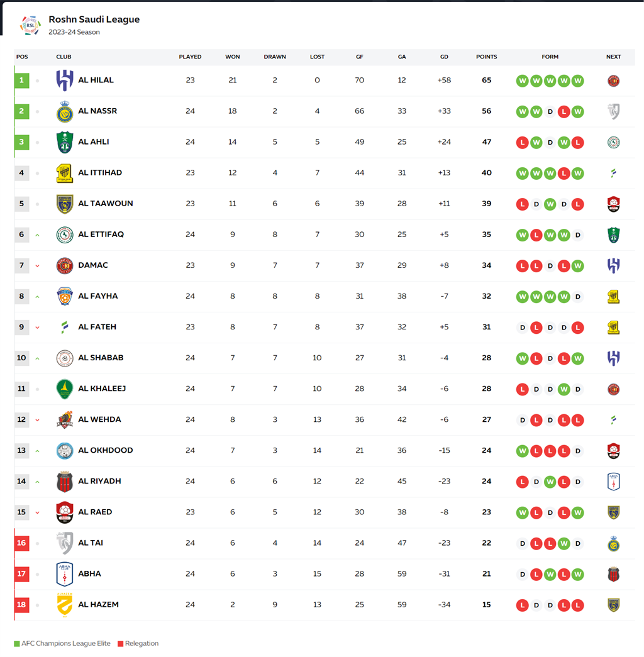This screenshot has width=644, height=657.
Task: Click the Roshn Saudi League logo
Action: coord(30,25)
